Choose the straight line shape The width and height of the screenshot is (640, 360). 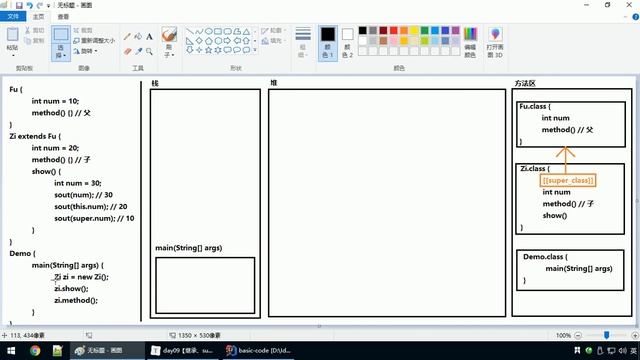(x=189, y=31)
